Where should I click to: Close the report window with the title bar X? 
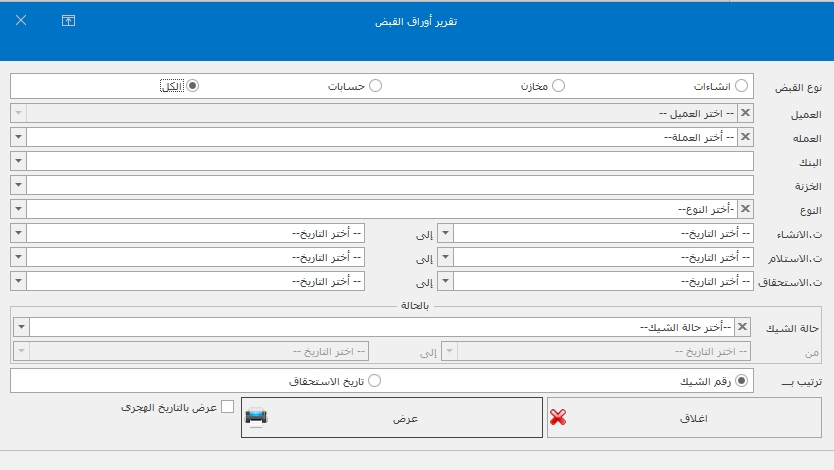click(x=21, y=21)
